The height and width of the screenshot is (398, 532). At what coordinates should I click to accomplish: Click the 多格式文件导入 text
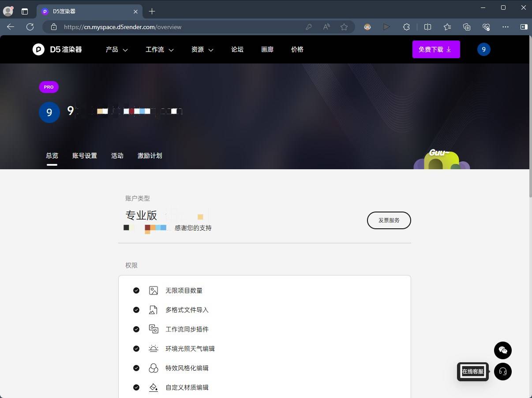[187, 310]
